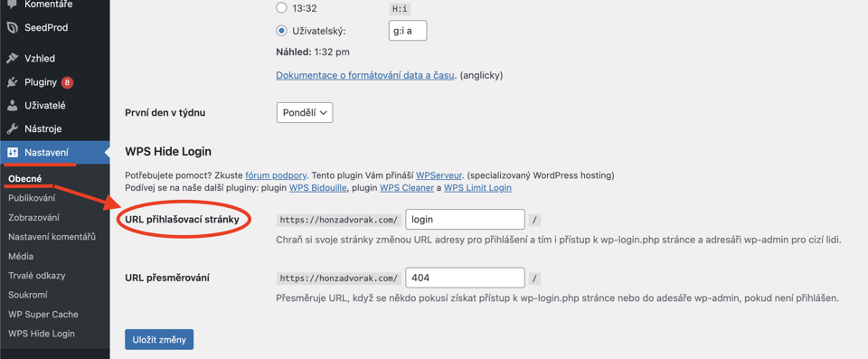Open the date and time formatting documentation link
This screenshot has height=359, width=868.
[x=365, y=75]
